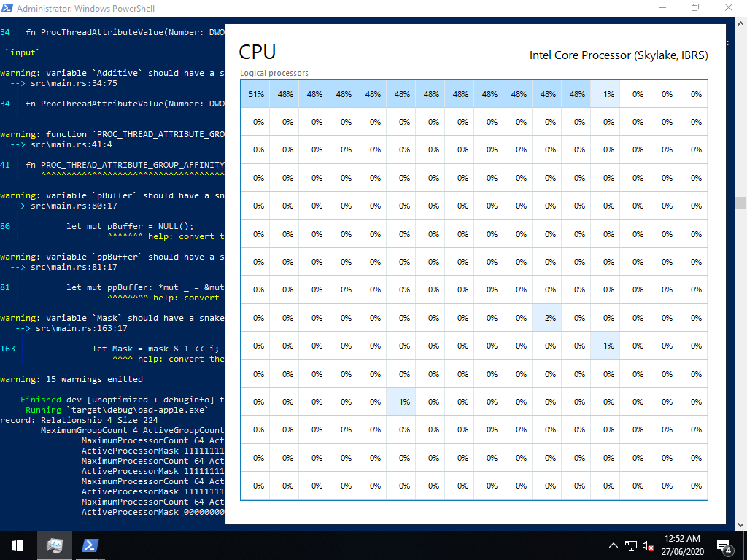747x560 pixels.
Task: Click the Intel Core Processor name text
Action: [x=618, y=55]
